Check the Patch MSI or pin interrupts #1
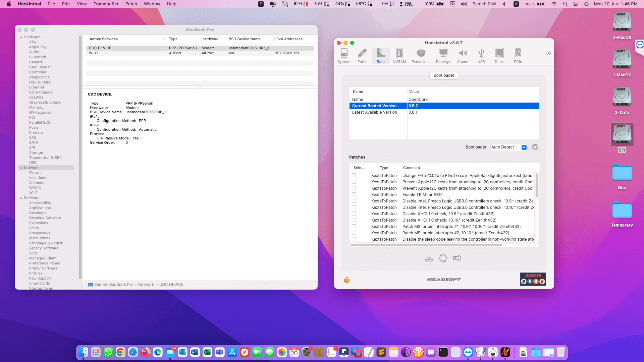The width and height of the screenshot is (644, 362). [x=354, y=226]
